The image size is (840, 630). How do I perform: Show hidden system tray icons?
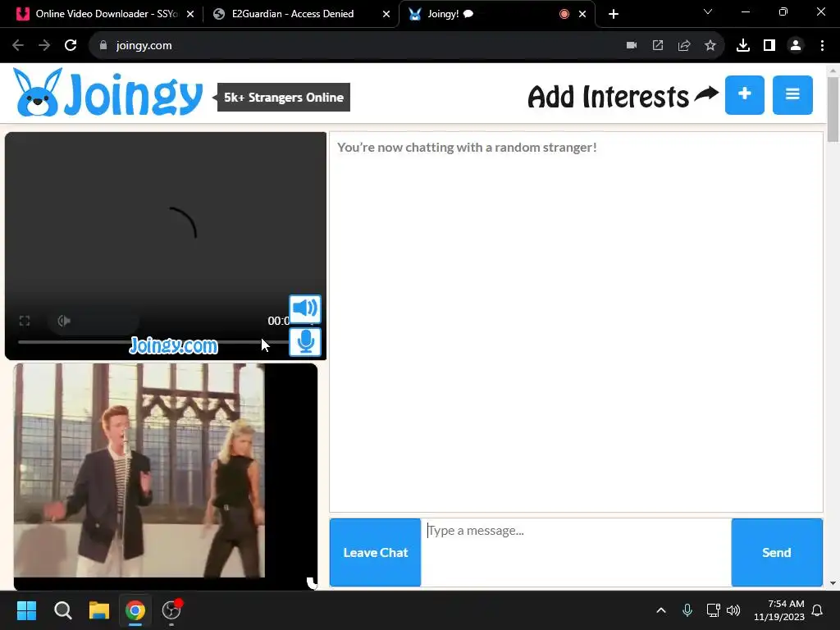(661, 610)
